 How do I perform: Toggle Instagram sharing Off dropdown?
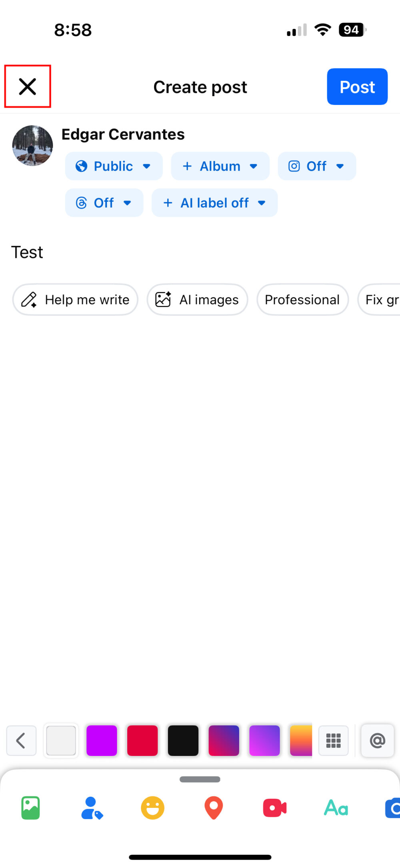pyautogui.click(x=316, y=166)
